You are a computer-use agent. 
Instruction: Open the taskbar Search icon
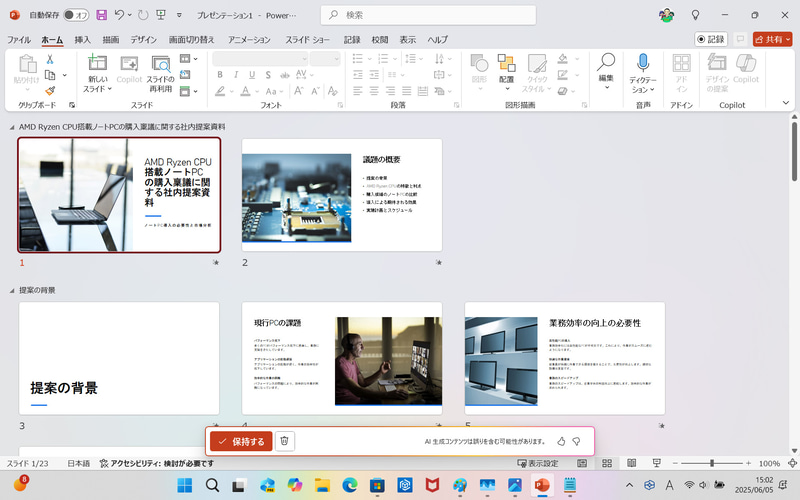212,485
